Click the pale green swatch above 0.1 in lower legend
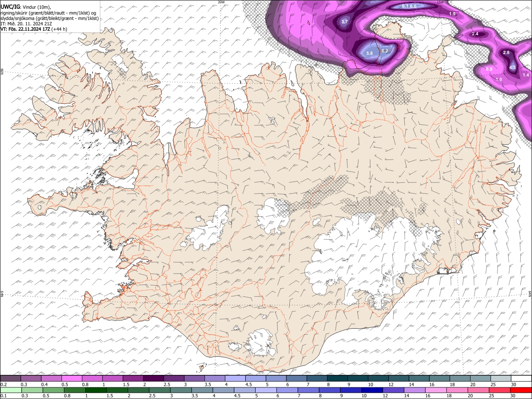Screen dimensions: 532x399 [x=11, y=390]
